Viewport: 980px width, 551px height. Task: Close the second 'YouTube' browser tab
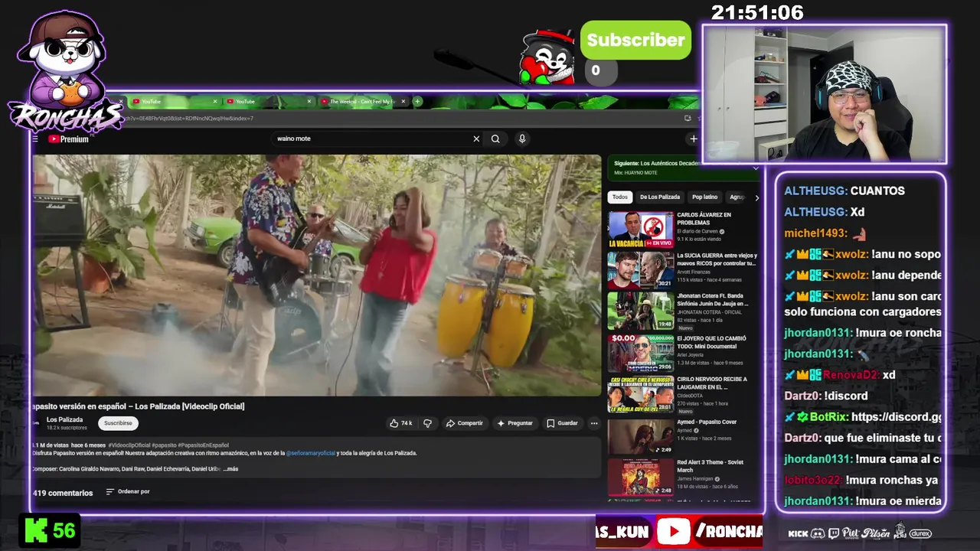[309, 101]
